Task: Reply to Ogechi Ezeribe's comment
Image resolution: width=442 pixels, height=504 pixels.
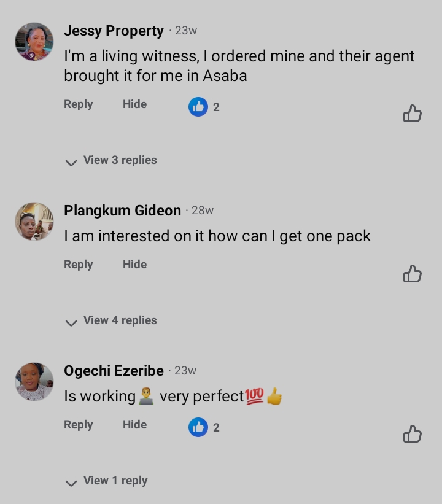Action: pos(78,425)
